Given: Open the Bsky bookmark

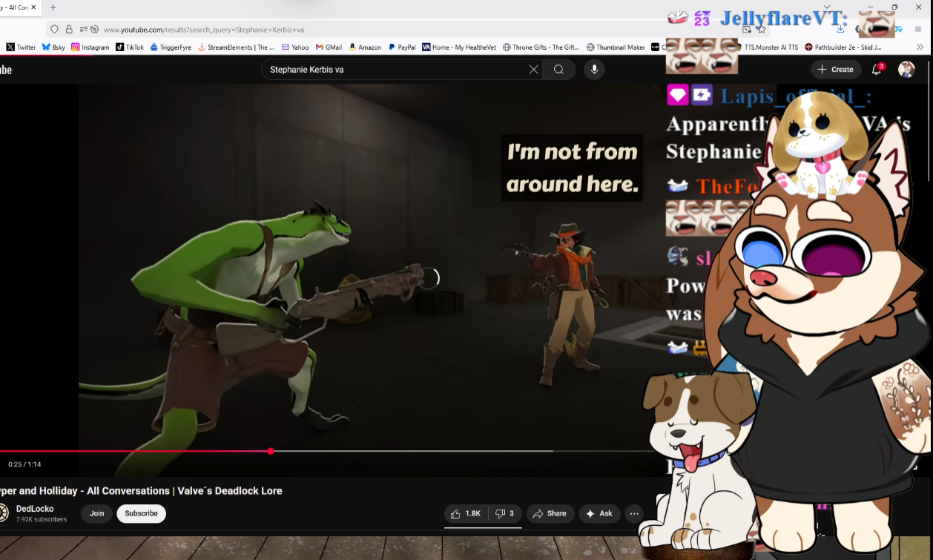Looking at the screenshot, I should [53, 47].
